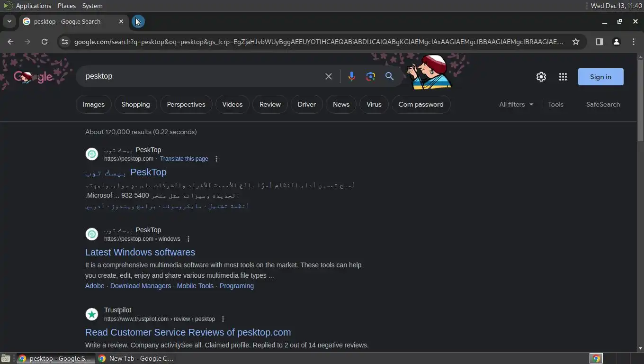Click the Adobe sitelink
The height and width of the screenshot is (364, 644).
[x=95, y=286]
